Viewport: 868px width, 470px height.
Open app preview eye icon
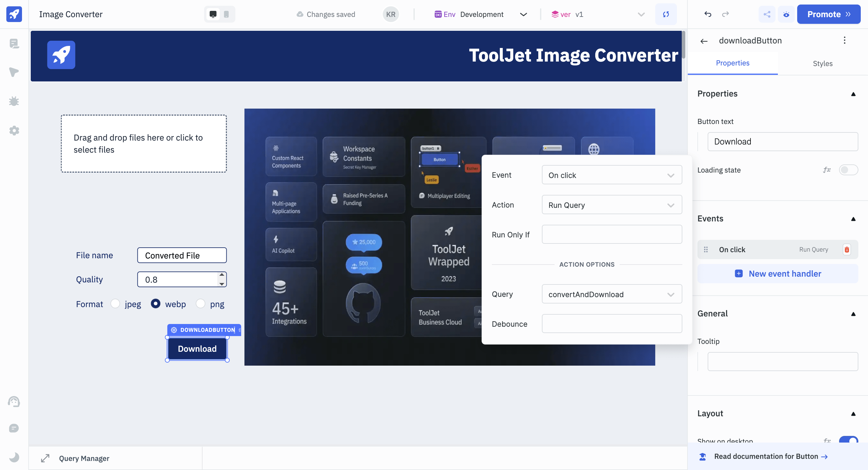click(786, 14)
